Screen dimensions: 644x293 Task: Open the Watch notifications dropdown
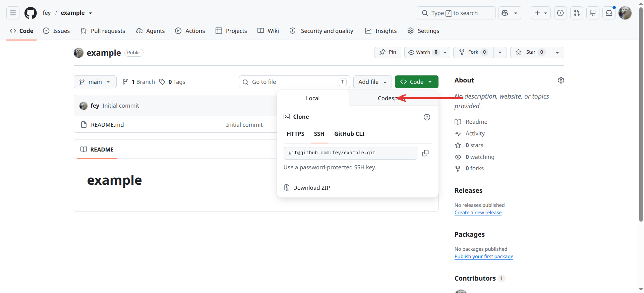(427, 52)
